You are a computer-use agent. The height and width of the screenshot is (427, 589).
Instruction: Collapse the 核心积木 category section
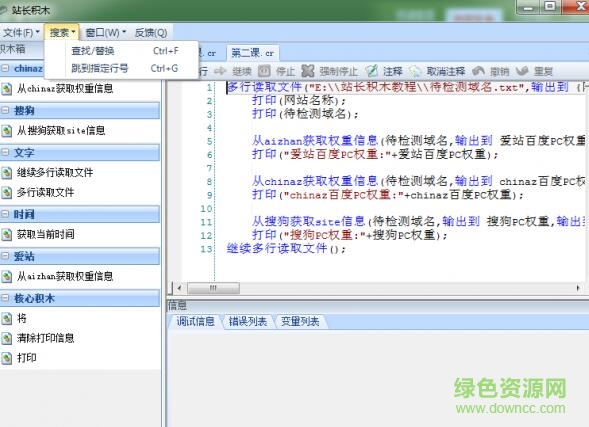click(5, 298)
